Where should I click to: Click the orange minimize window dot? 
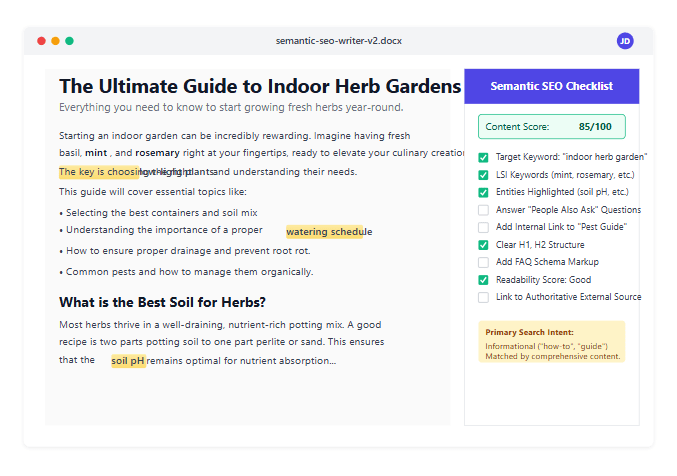pos(55,41)
